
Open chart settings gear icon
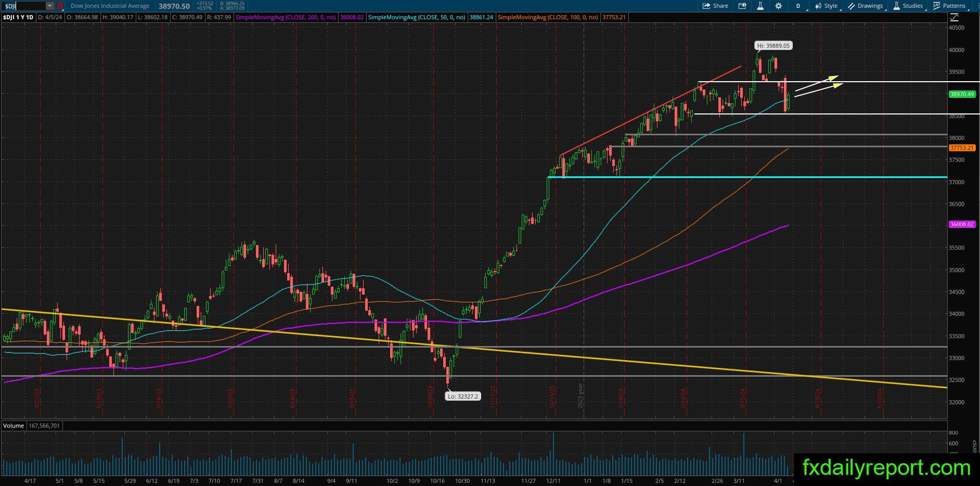coord(778,6)
